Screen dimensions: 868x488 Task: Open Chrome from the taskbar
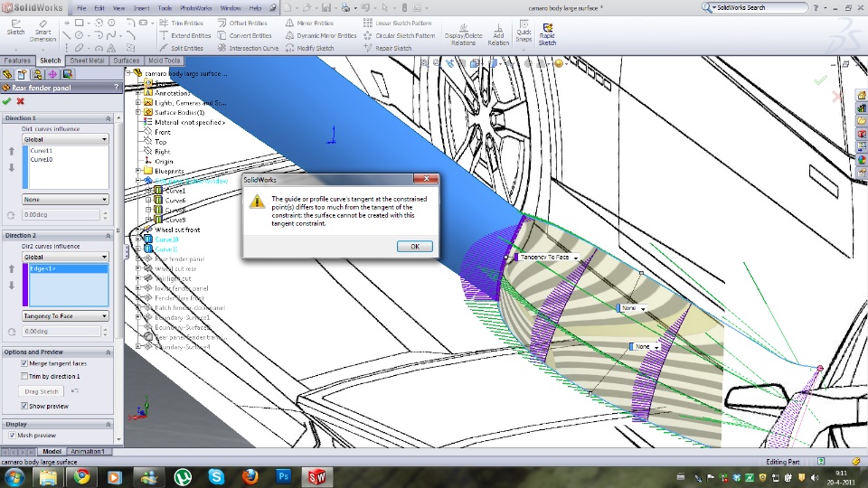tap(81, 476)
